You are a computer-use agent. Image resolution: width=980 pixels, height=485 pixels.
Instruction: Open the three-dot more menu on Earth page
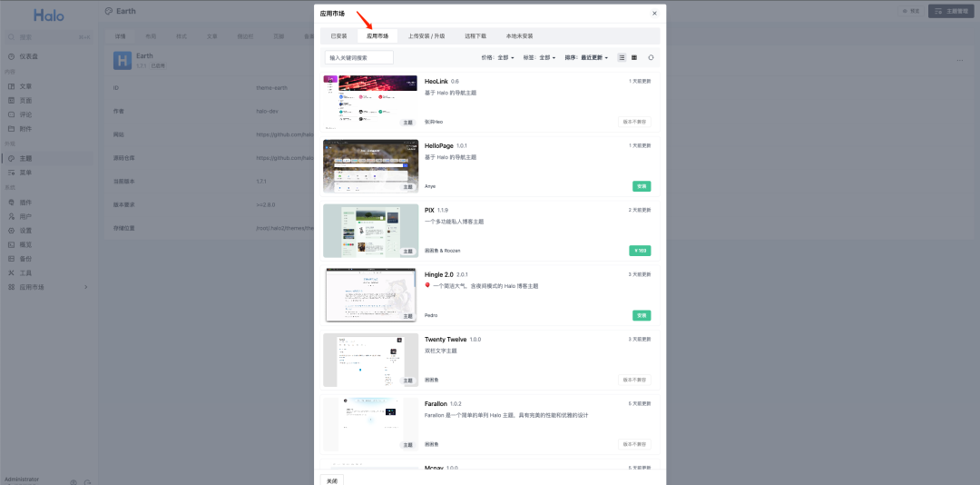pyautogui.click(x=960, y=61)
